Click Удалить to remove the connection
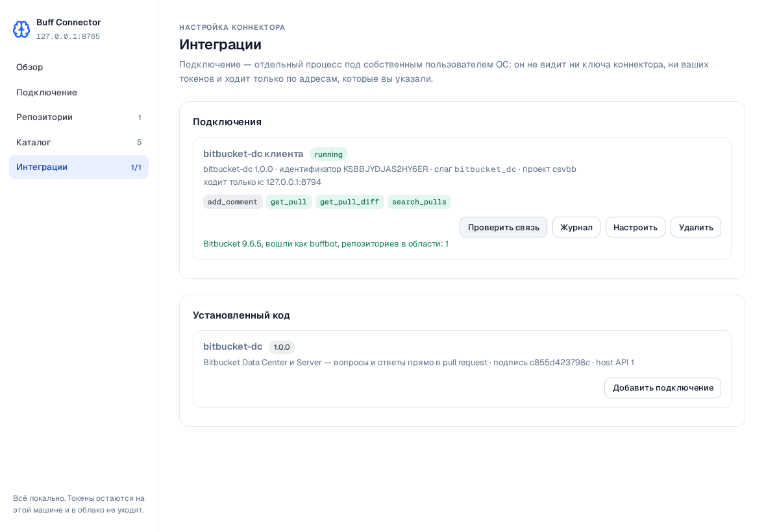 tap(696, 228)
